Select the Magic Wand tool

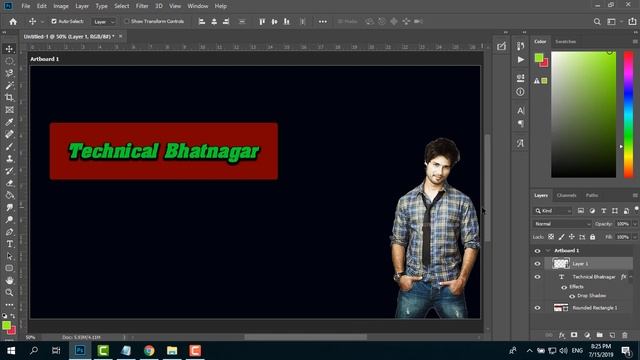(9, 86)
